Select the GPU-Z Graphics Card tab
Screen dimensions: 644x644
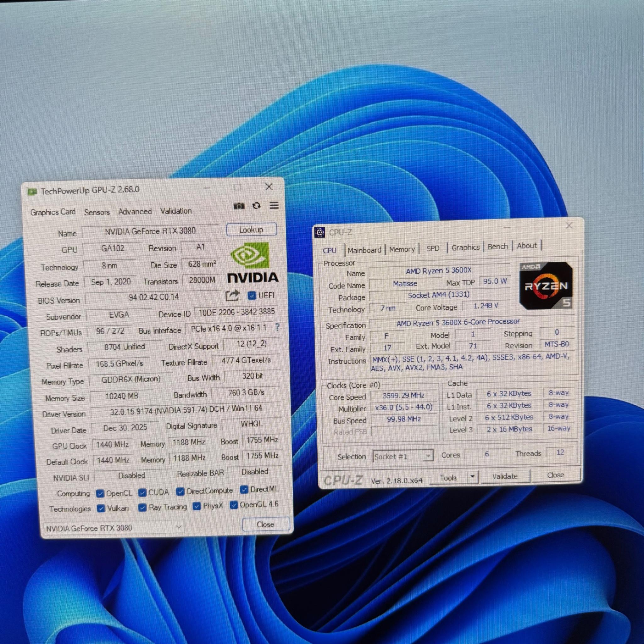tap(53, 212)
